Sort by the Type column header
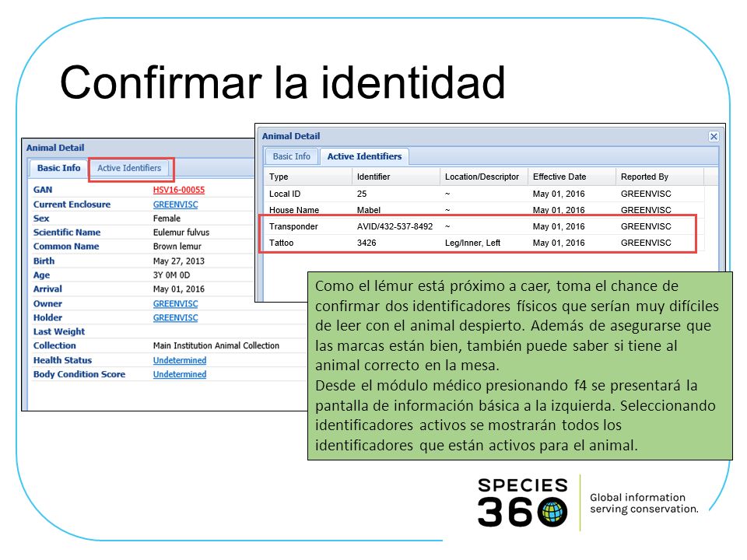Image resolution: width=747 pixels, height=560 pixels. [x=308, y=177]
